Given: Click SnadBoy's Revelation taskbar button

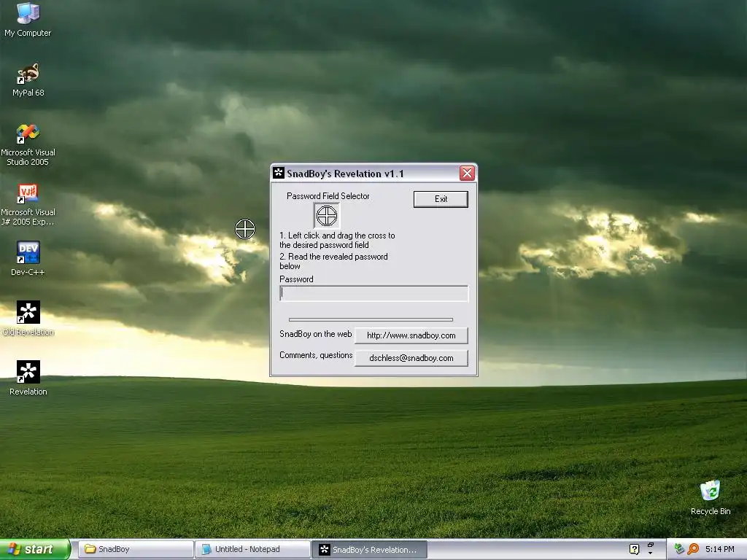Looking at the screenshot, I should click(x=370, y=549).
